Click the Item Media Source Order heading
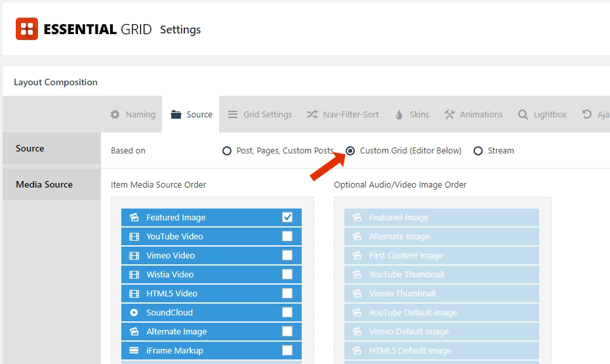 point(158,185)
